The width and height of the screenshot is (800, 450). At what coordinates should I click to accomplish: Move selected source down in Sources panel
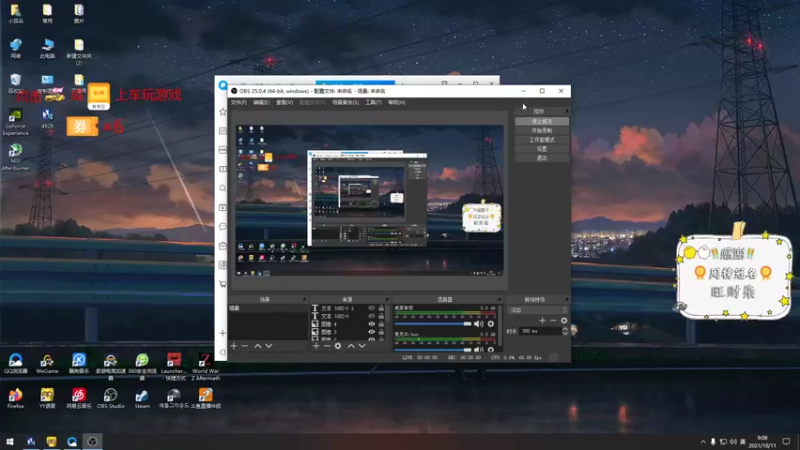[362, 346]
